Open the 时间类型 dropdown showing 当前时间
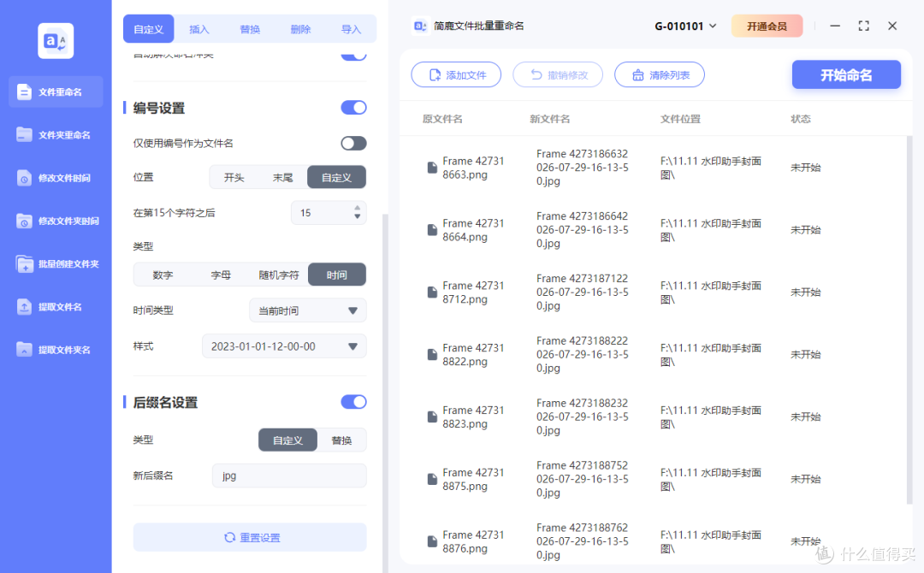 308,310
